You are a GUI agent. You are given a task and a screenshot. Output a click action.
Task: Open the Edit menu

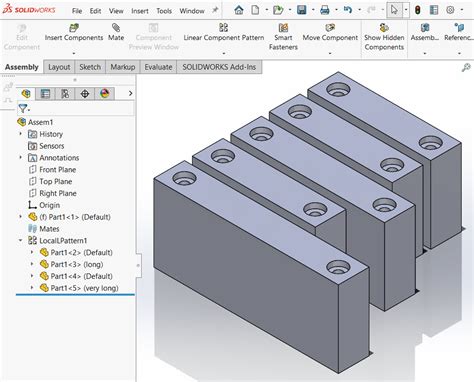[95, 11]
